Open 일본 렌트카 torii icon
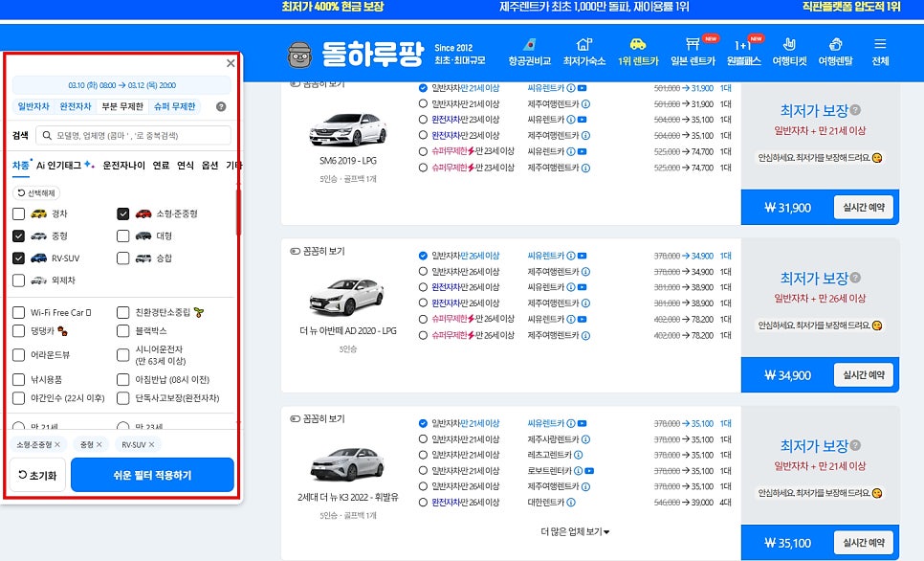The width and height of the screenshot is (924, 561). coord(693,45)
